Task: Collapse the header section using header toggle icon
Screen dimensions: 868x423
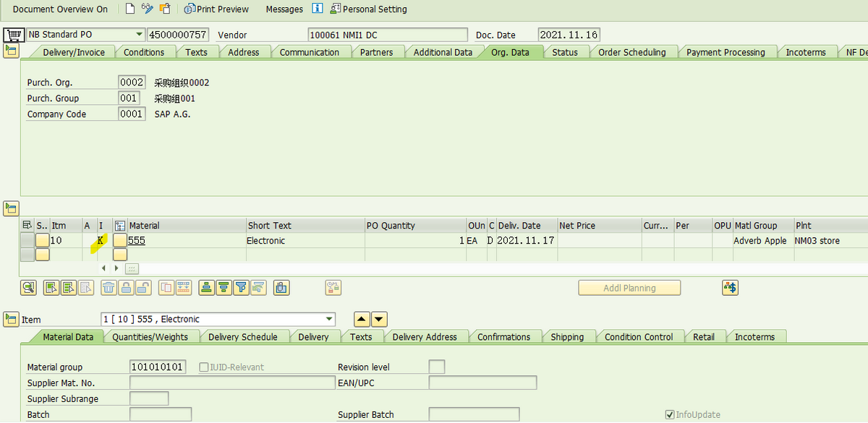Action: click(x=11, y=51)
